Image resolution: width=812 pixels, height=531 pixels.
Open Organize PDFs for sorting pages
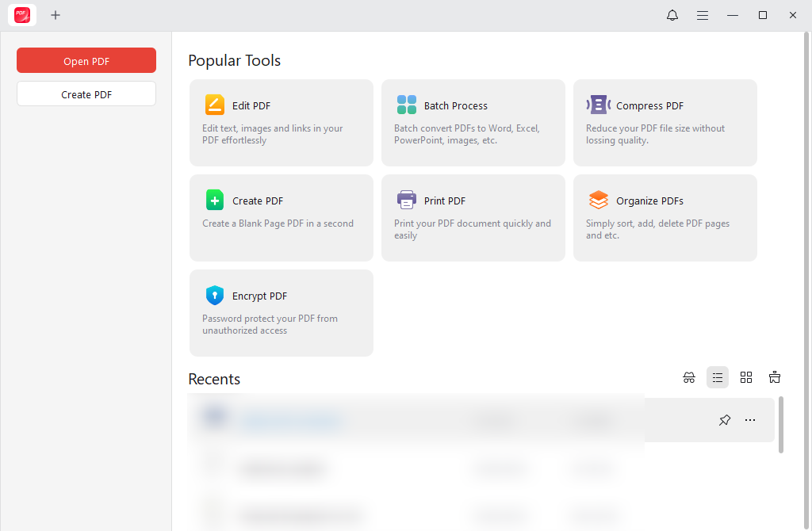pos(665,218)
